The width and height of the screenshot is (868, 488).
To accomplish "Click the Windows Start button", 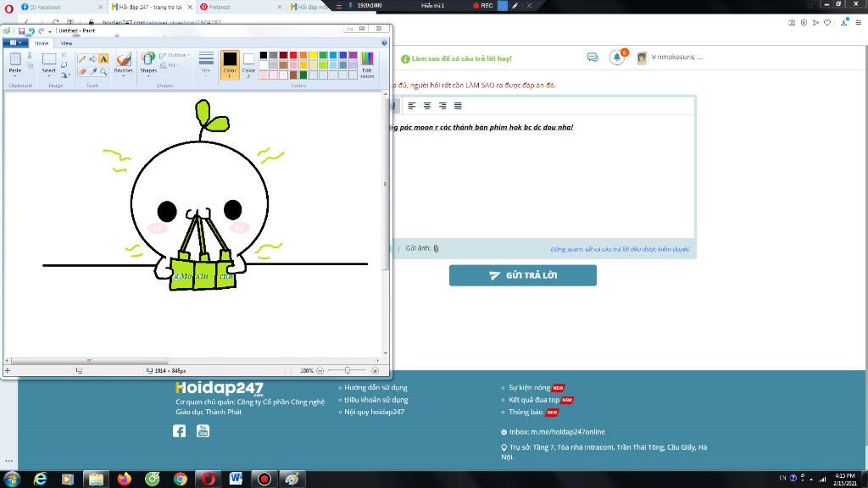I will coord(12,479).
